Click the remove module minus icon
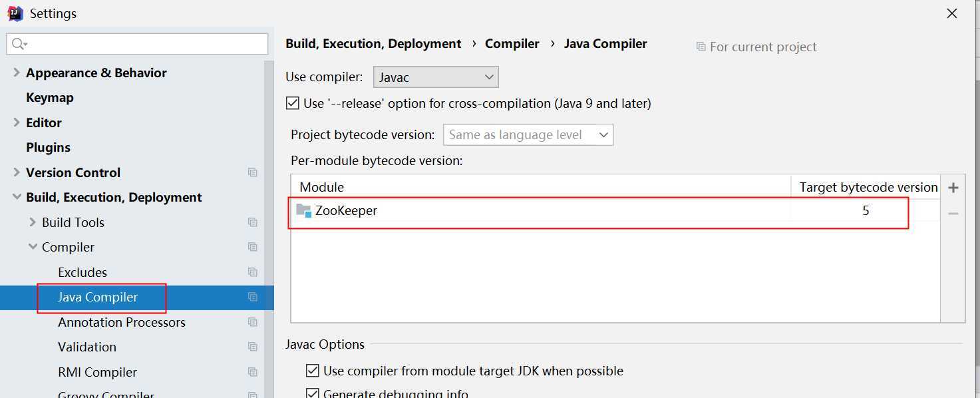Screen dimensions: 980x398 pos(953,214)
